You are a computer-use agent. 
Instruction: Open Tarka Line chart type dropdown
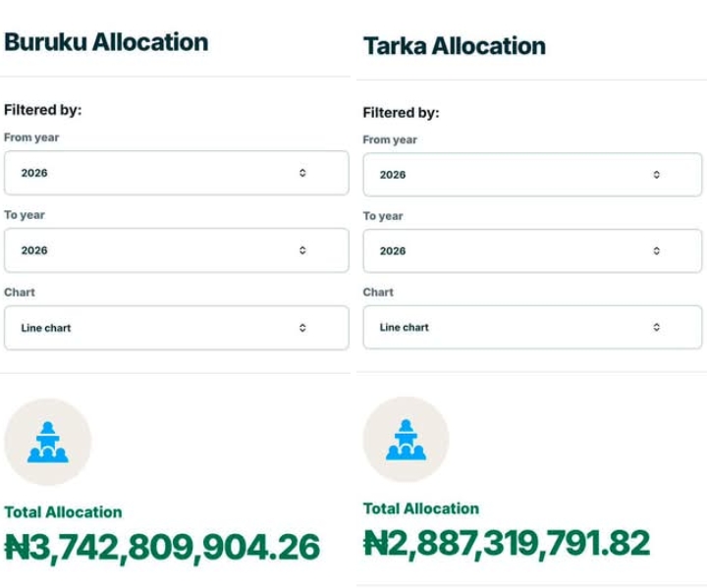532,327
